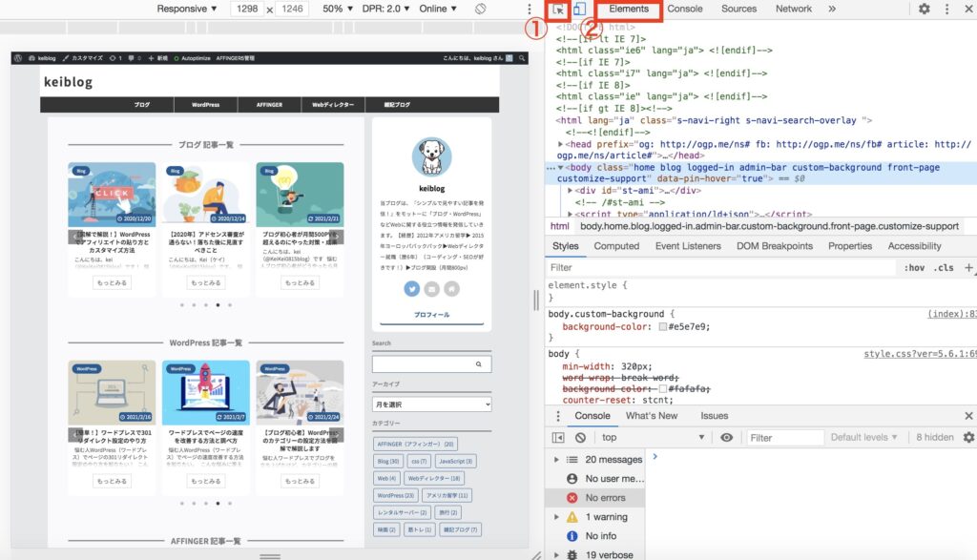Image resolution: width=977 pixels, height=560 pixels.
Task: Switch to the Sources tab
Action: pos(739,9)
